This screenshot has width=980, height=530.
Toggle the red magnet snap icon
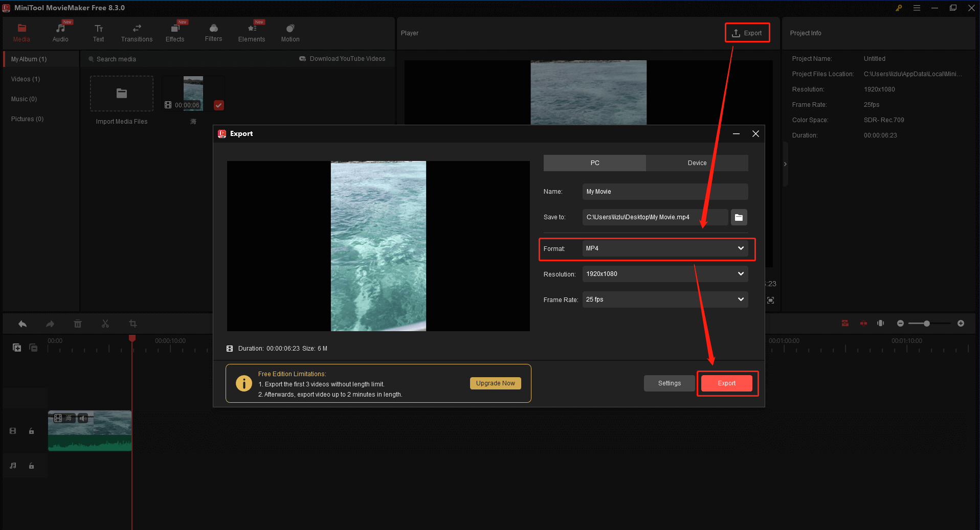(845, 324)
